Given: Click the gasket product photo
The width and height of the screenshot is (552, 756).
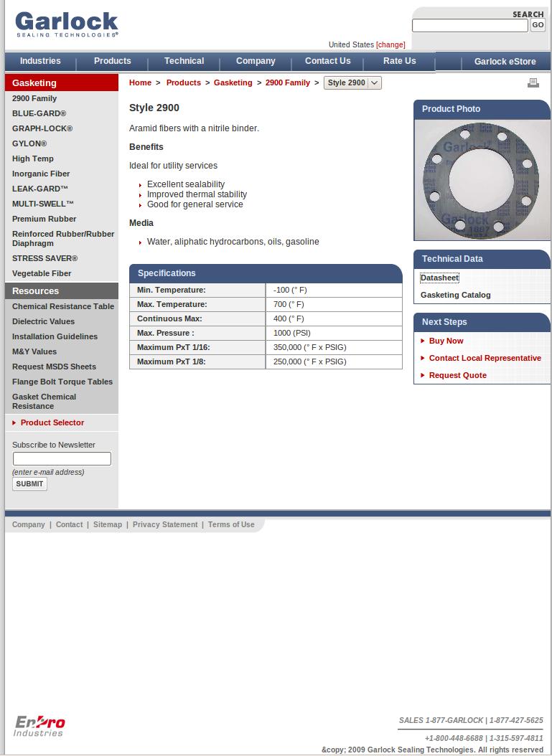Looking at the screenshot, I should (482, 180).
